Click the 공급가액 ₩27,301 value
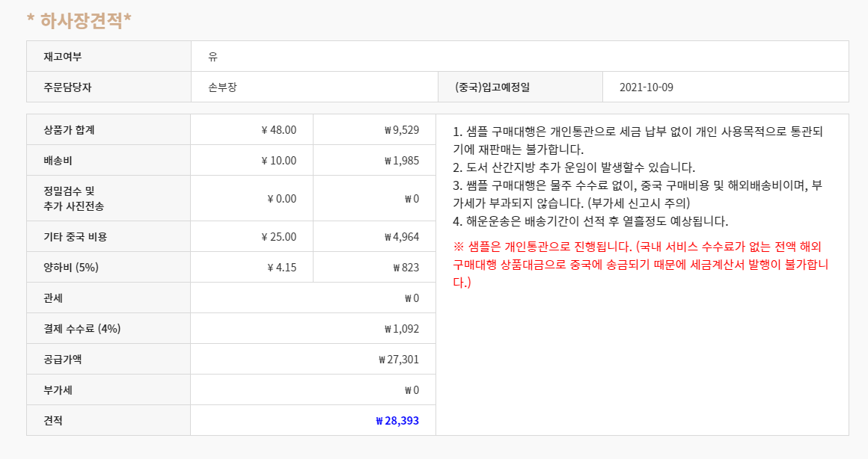868x459 pixels. [x=399, y=360]
